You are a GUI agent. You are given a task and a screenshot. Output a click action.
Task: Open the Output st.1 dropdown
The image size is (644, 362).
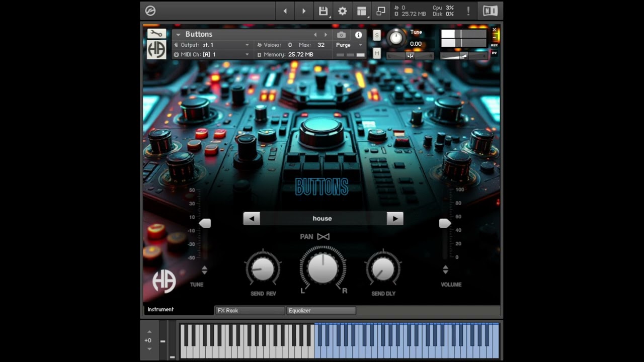(x=212, y=45)
